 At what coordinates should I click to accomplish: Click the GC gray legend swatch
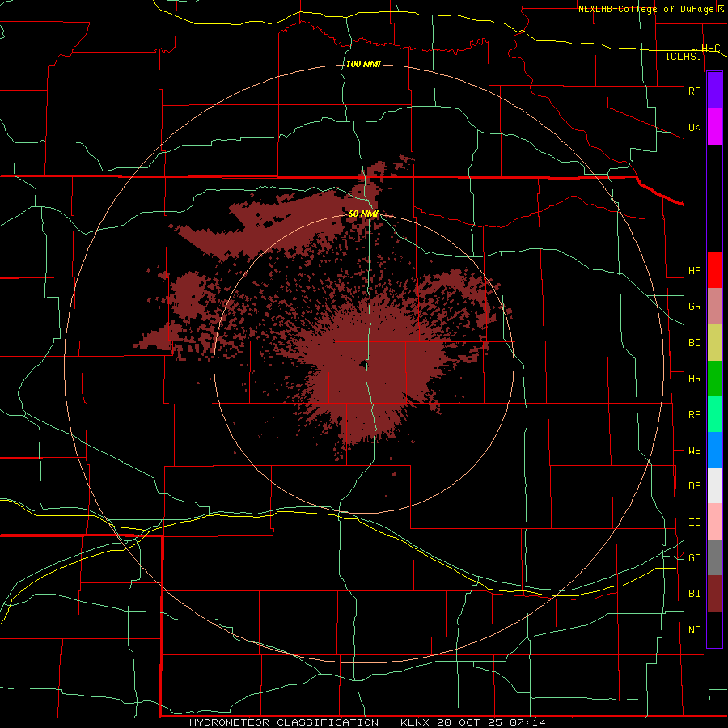point(714,557)
